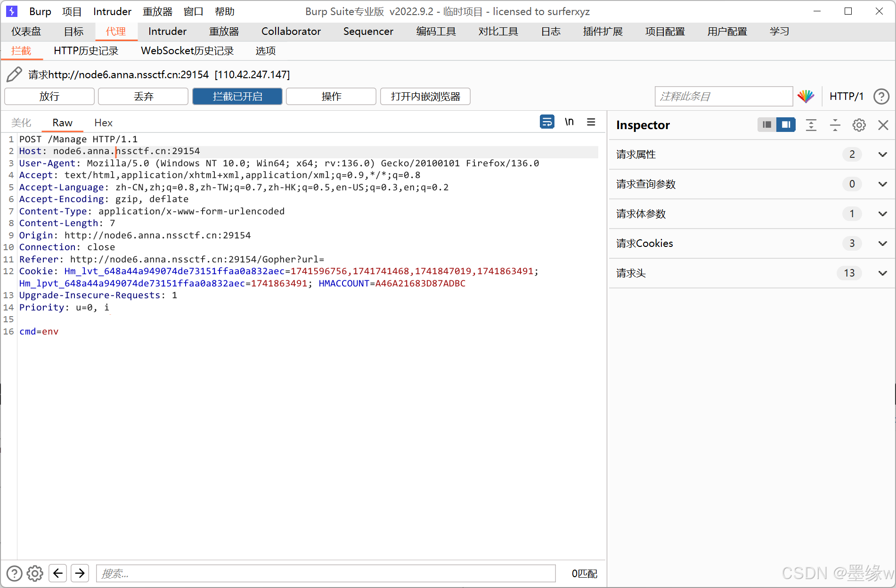Go to next search match arrow
The image size is (896, 588).
coord(80,573)
